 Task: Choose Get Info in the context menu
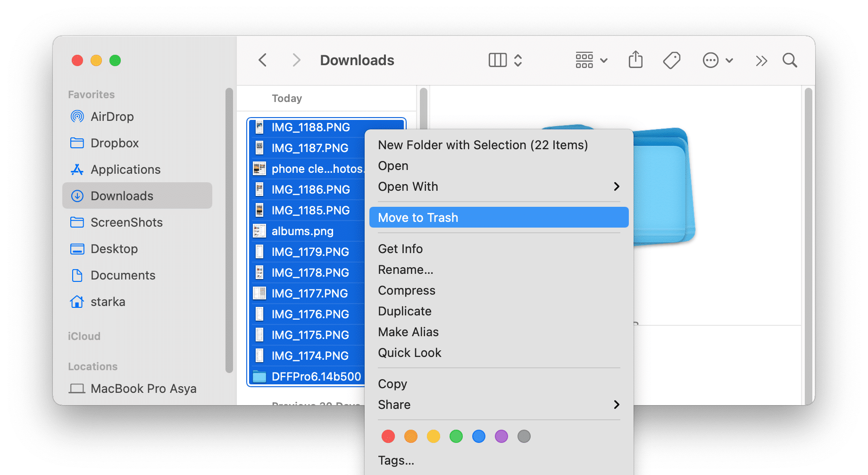[400, 249]
